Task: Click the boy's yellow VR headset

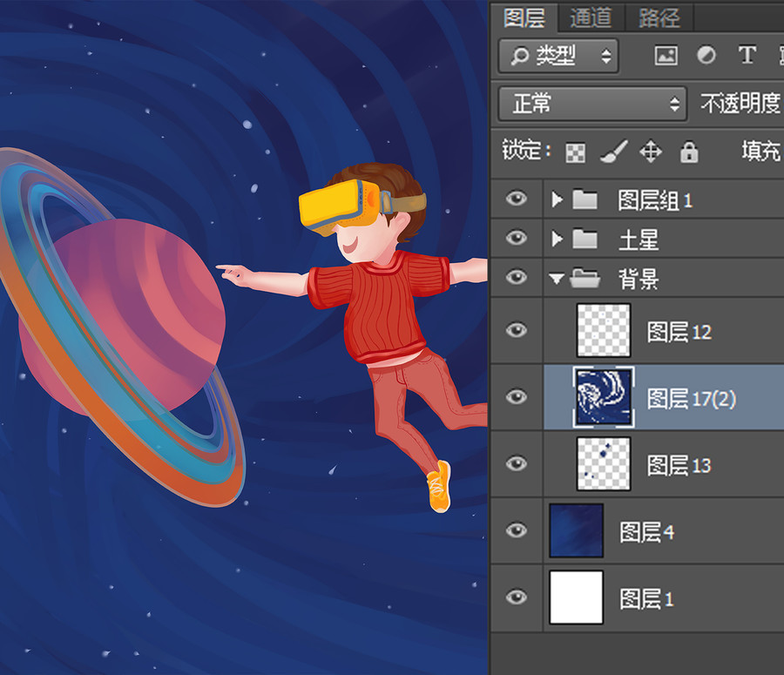Action: tap(338, 206)
